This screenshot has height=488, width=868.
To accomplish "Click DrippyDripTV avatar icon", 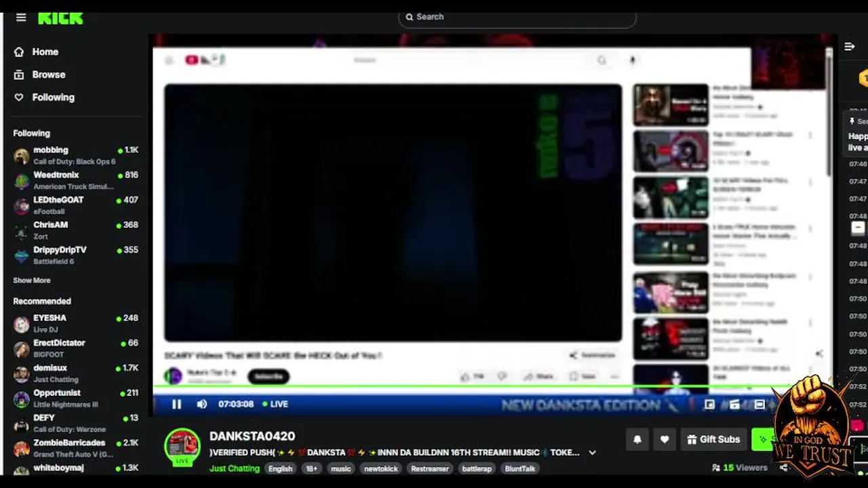I will click(x=22, y=256).
